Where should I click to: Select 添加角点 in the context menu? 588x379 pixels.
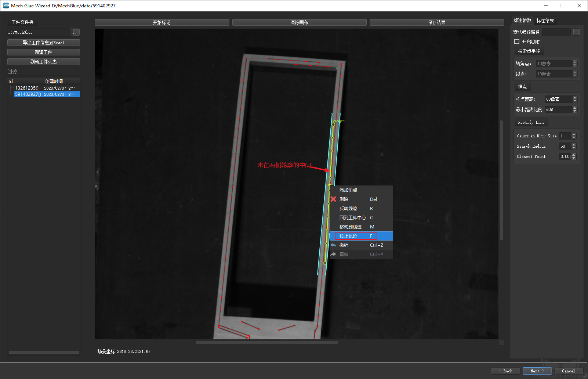361,190
